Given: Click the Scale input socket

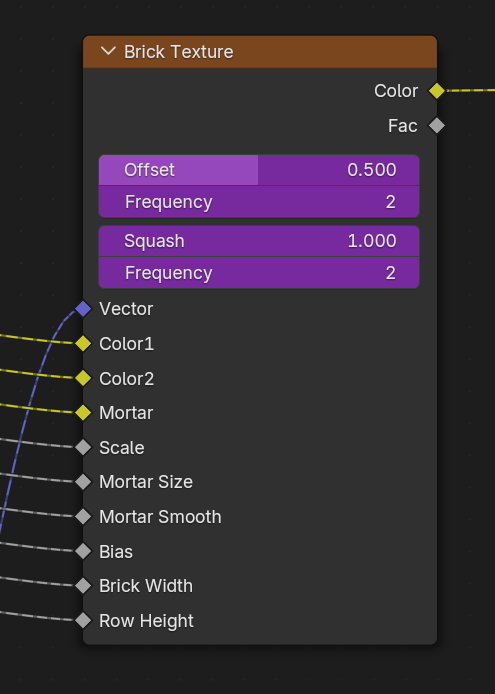Looking at the screenshot, I should click(x=83, y=447).
